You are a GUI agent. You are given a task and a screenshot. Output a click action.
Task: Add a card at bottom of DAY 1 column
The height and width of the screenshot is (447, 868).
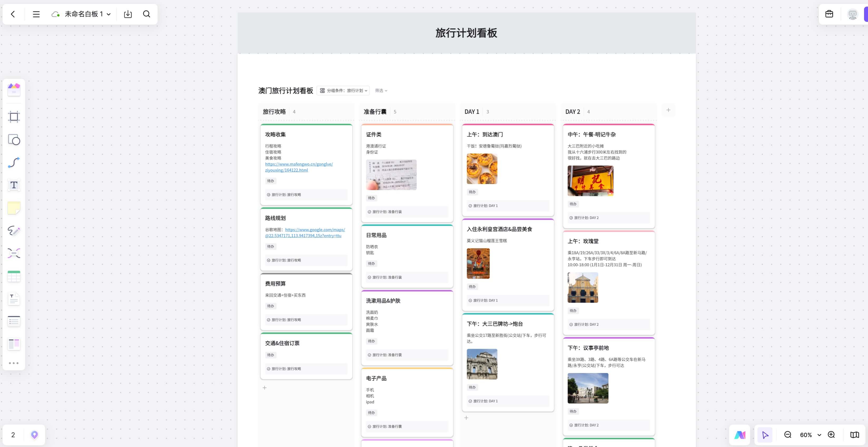[x=466, y=418]
